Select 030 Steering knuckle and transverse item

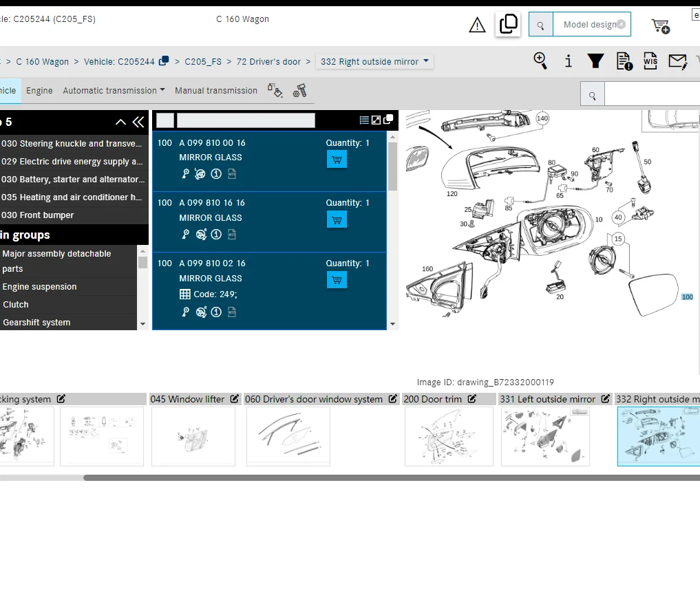pos(74,144)
